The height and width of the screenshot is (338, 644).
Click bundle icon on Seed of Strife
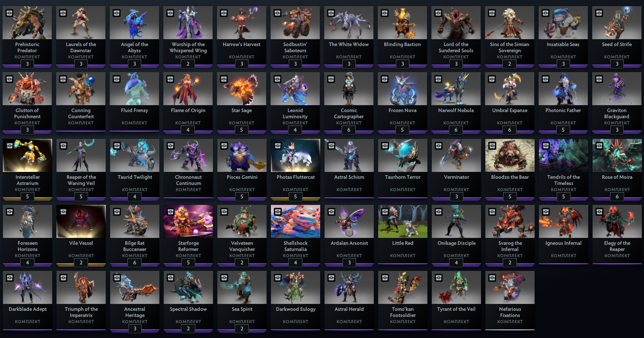pyautogui.click(x=599, y=13)
